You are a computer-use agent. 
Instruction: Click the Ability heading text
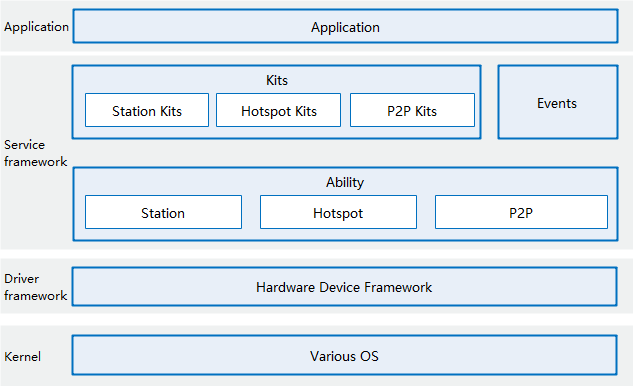point(345,183)
